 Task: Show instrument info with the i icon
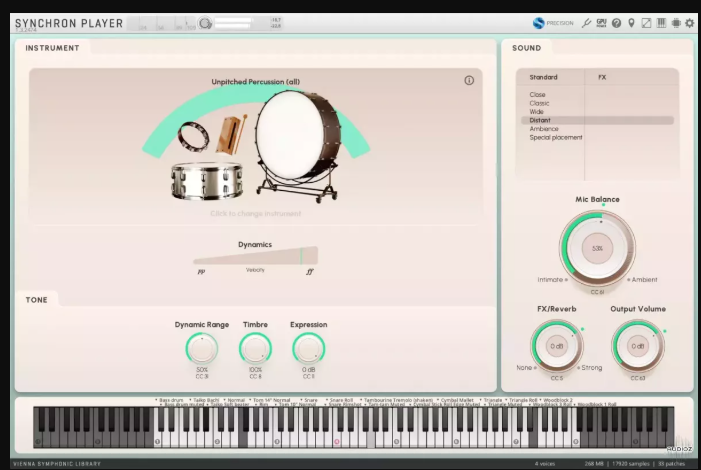(469, 80)
